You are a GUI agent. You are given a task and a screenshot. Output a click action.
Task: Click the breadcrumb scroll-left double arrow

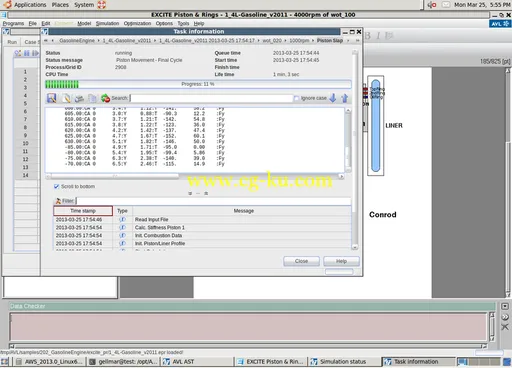pos(46,40)
